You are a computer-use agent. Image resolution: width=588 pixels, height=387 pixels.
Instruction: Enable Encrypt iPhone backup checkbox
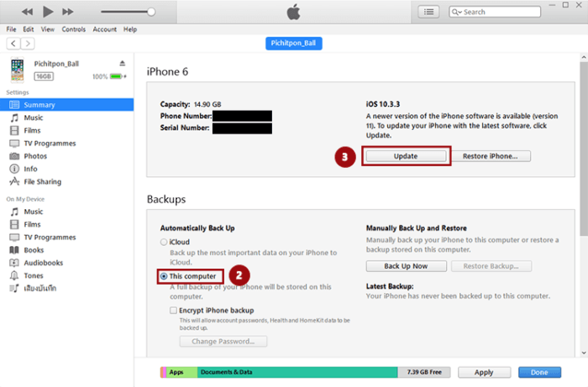click(173, 311)
